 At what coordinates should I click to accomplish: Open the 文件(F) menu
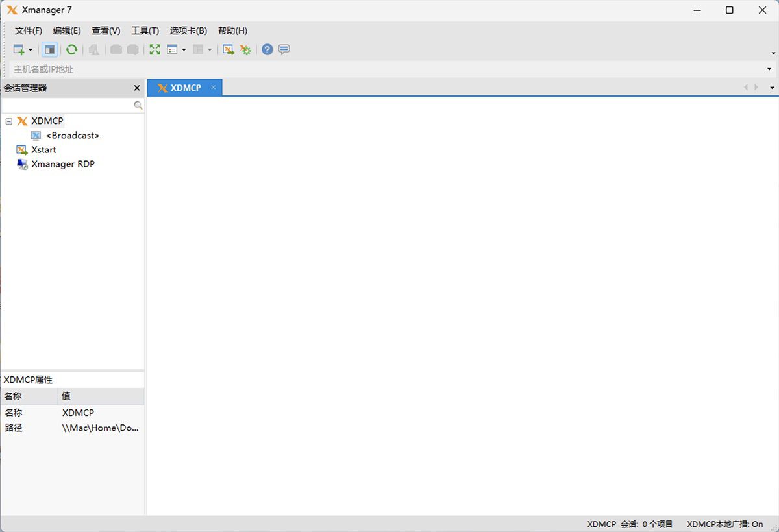point(28,30)
